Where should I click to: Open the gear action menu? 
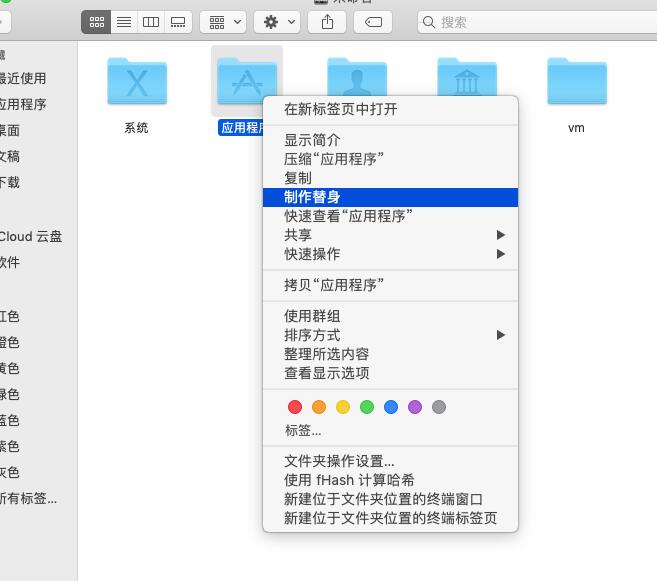coord(277,22)
